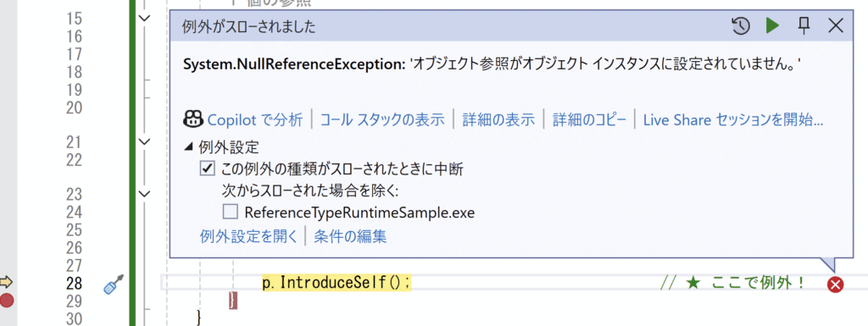
Task: Collapse code block at line 21
Action: 144,142
